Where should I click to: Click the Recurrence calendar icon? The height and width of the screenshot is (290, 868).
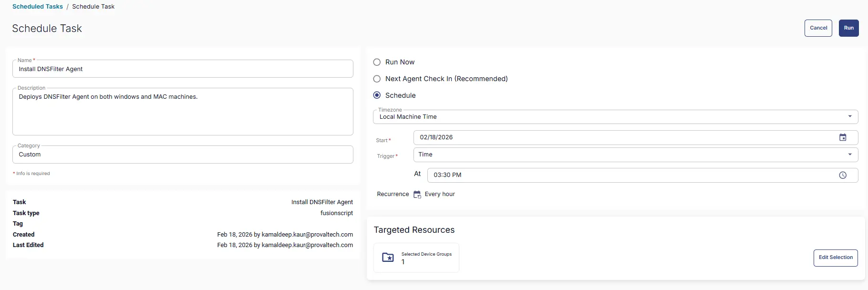point(417,194)
